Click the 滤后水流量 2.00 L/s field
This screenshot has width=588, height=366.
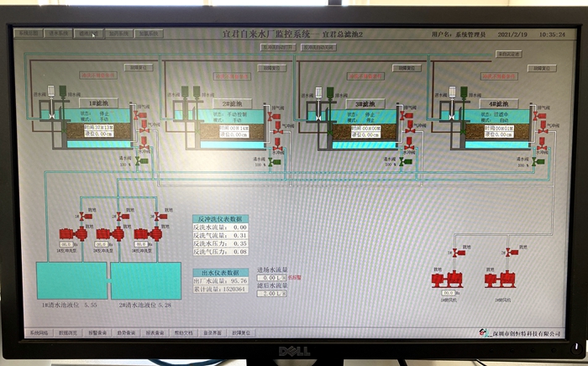click(x=271, y=294)
